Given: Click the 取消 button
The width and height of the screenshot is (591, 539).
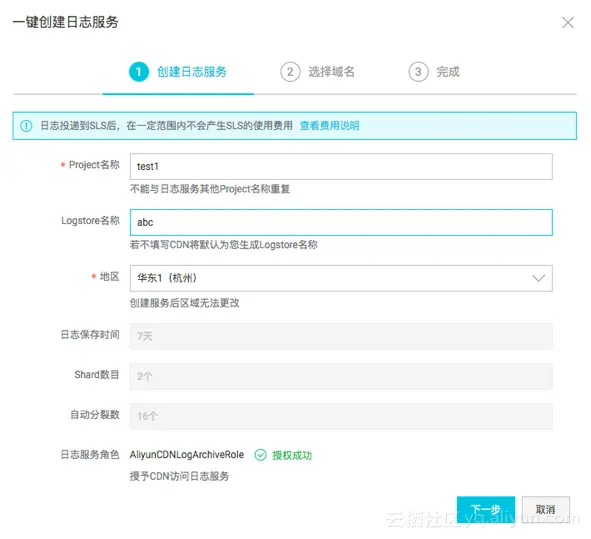Looking at the screenshot, I should pos(546,510).
